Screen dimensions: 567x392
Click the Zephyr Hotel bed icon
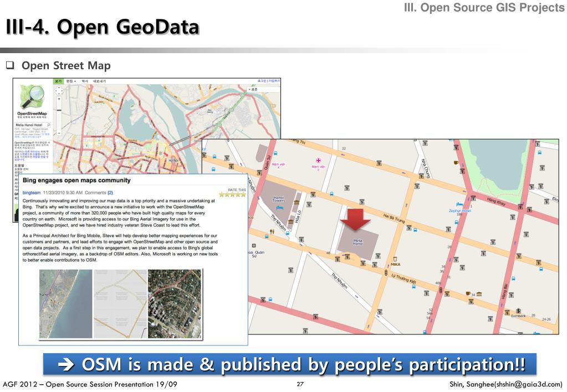[459, 204]
